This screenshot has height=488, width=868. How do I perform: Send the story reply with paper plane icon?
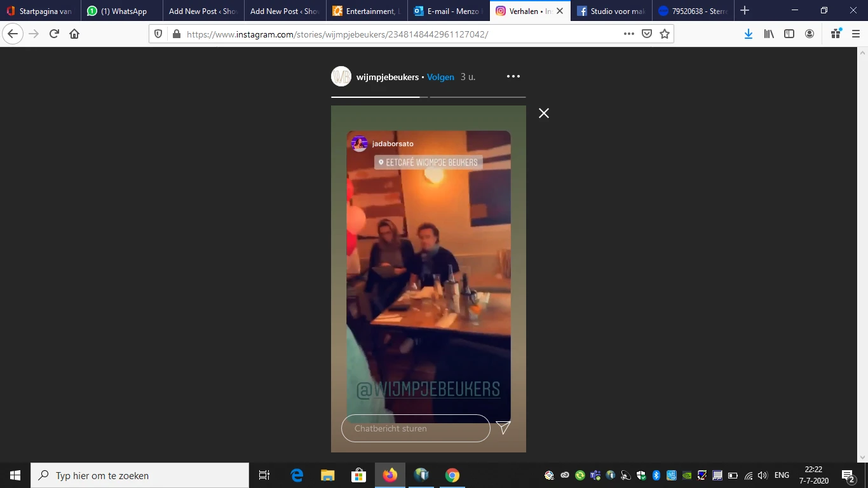503,428
